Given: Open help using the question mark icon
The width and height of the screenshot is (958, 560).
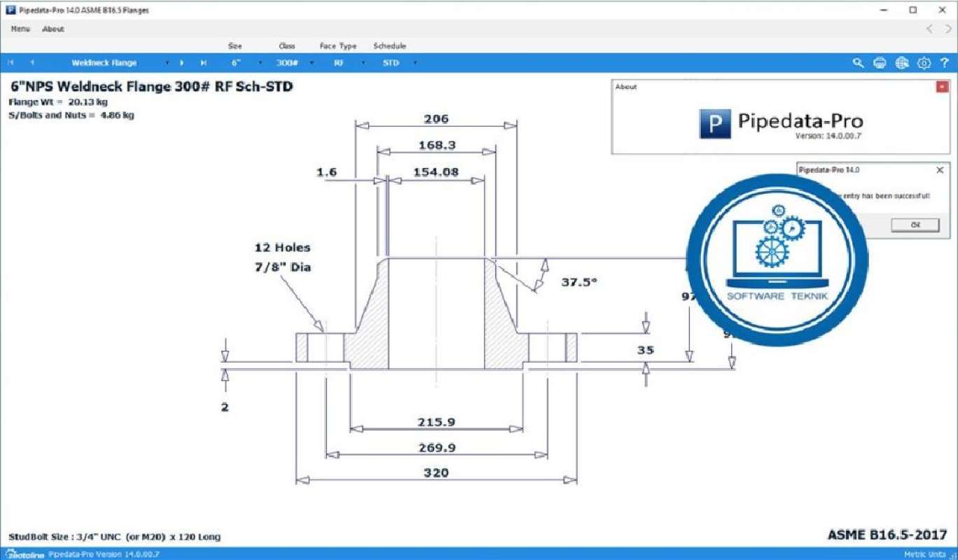Looking at the screenshot, I should coord(943,62).
